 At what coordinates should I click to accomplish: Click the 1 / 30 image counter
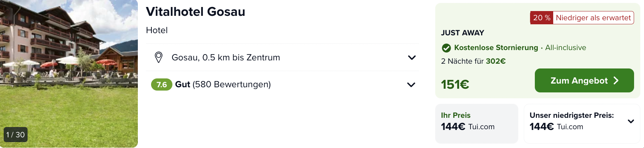(x=15, y=135)
